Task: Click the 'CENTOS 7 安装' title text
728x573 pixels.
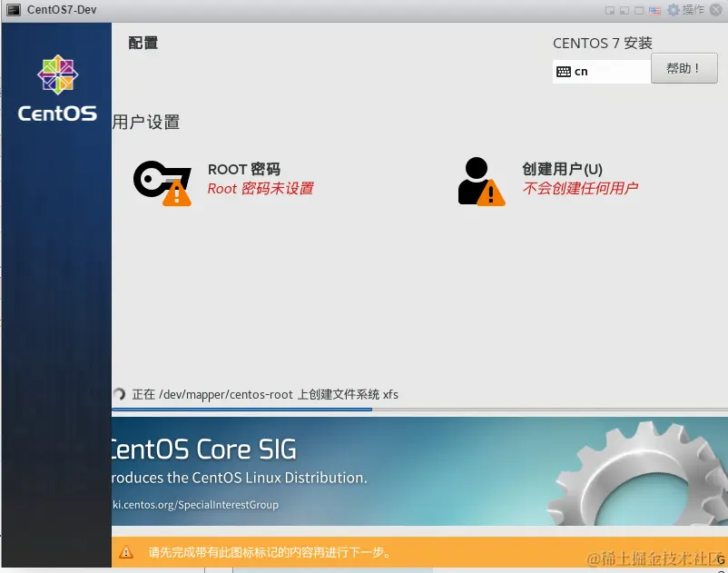Action: point(602,44)
